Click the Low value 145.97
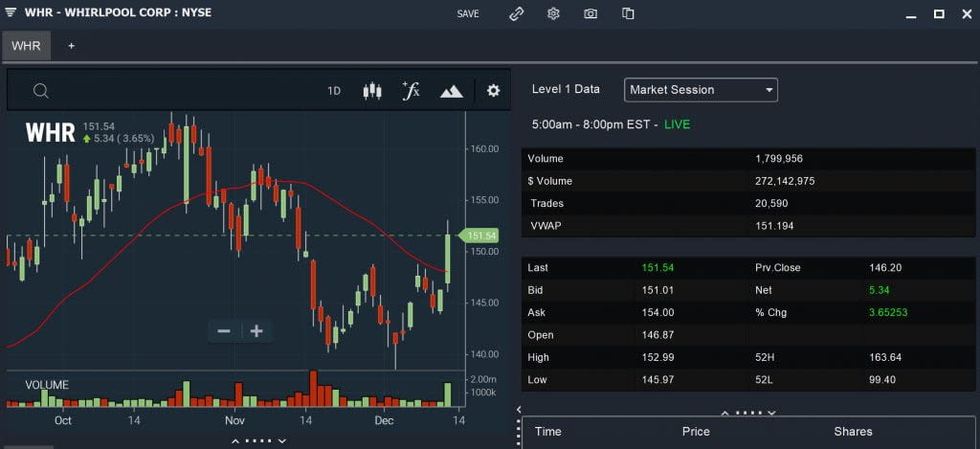The image size is (980, 449). tap(657, 380)
